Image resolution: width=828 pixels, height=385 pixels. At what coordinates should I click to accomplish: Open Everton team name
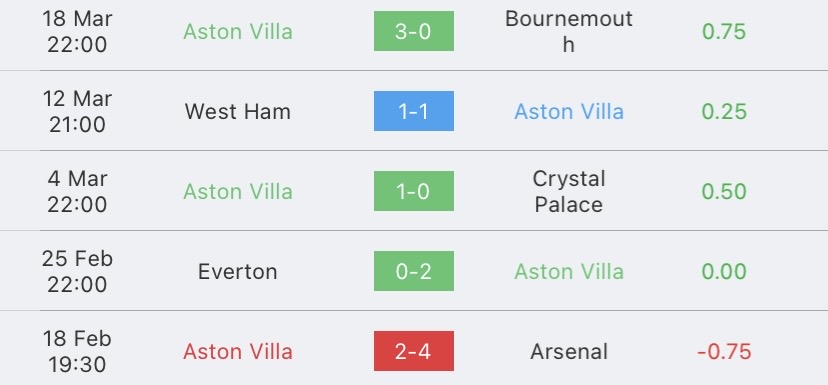coord(238,271)
